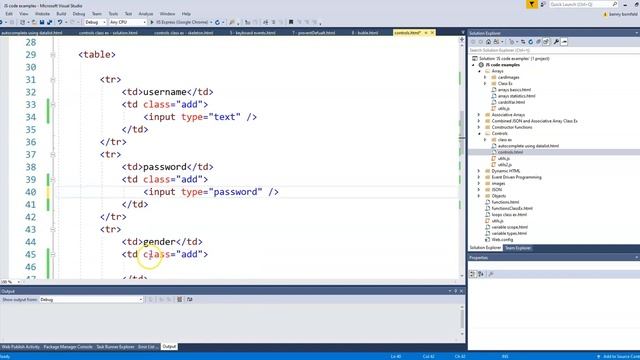Viewport: 640px width, 360px height.
Task: Switch to autocomplete using datalist.html tab
Action: [32, 33]
